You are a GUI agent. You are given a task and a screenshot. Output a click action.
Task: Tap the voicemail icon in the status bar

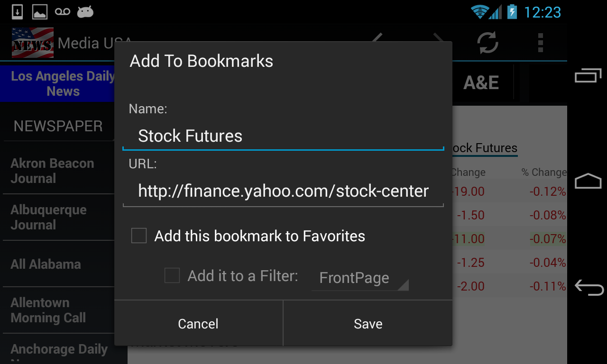tap(63, 12)
